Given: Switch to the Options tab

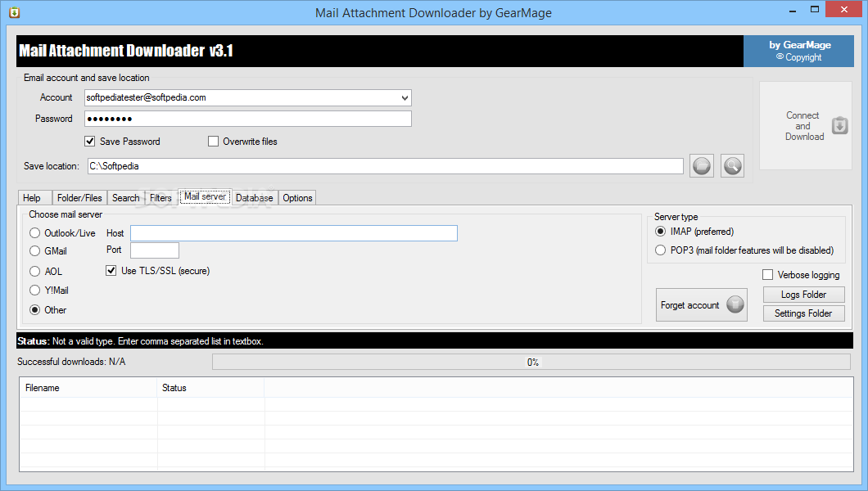Looking at the screenshot, I should [297, 198].
